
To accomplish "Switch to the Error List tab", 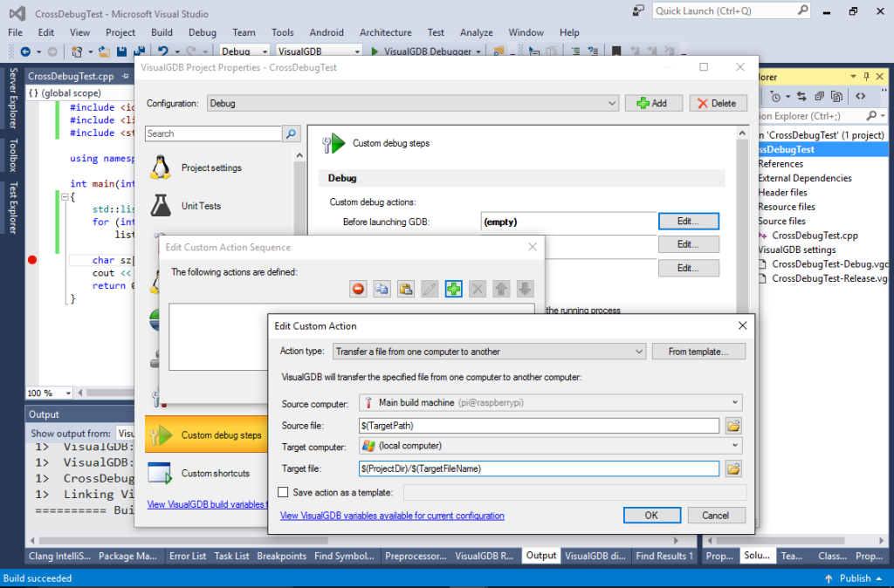I will pyautogui.click(x=188, y=556).
